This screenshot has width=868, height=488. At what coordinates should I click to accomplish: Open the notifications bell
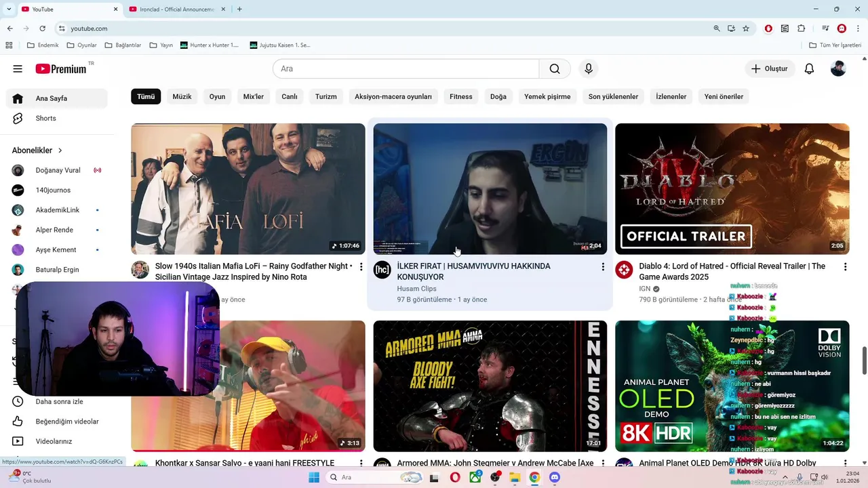click(809, 68)
